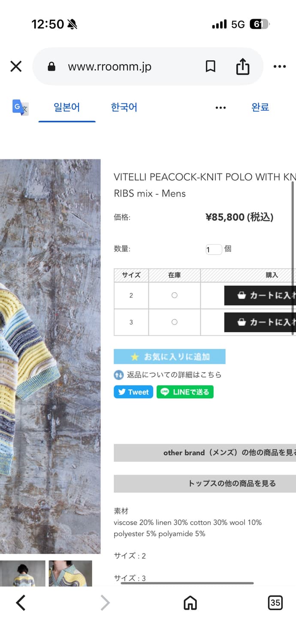Add item to favorites with star button
This screenshot has width=296, height=644.
point(169,356)
